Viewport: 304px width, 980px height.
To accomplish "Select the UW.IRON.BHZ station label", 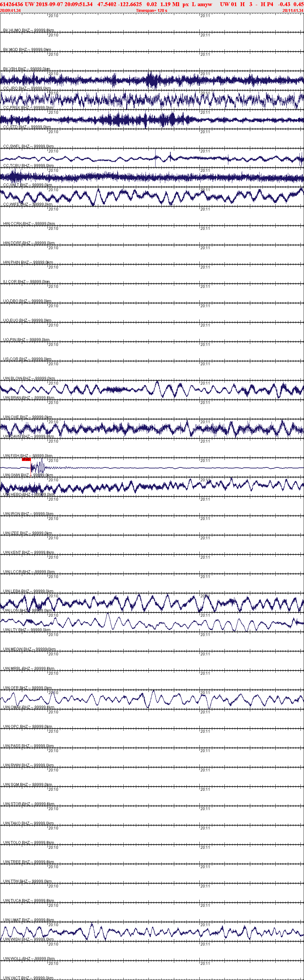I will coord(28,514).
